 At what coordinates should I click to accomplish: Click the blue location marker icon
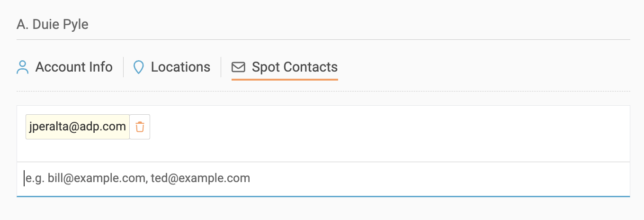(138, 67)
